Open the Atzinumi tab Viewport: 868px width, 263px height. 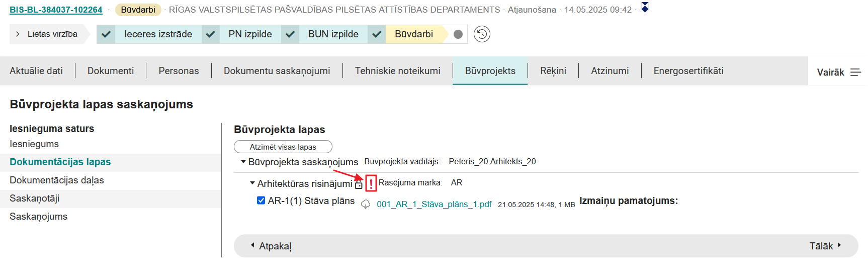(x=610, y=71)
